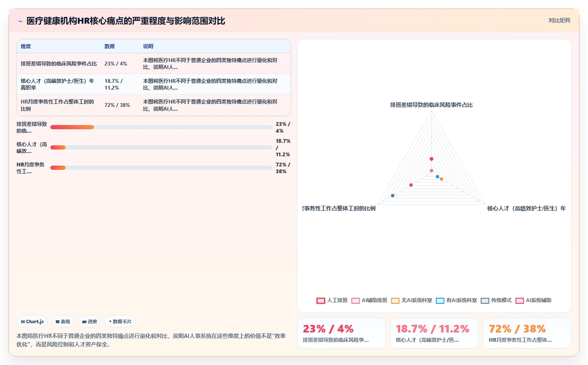Click the summary paragraph at the bottom left
Image resolution: width=588 pixels, height=365 pixels.
pyautogui.click(x=151, y=340)
